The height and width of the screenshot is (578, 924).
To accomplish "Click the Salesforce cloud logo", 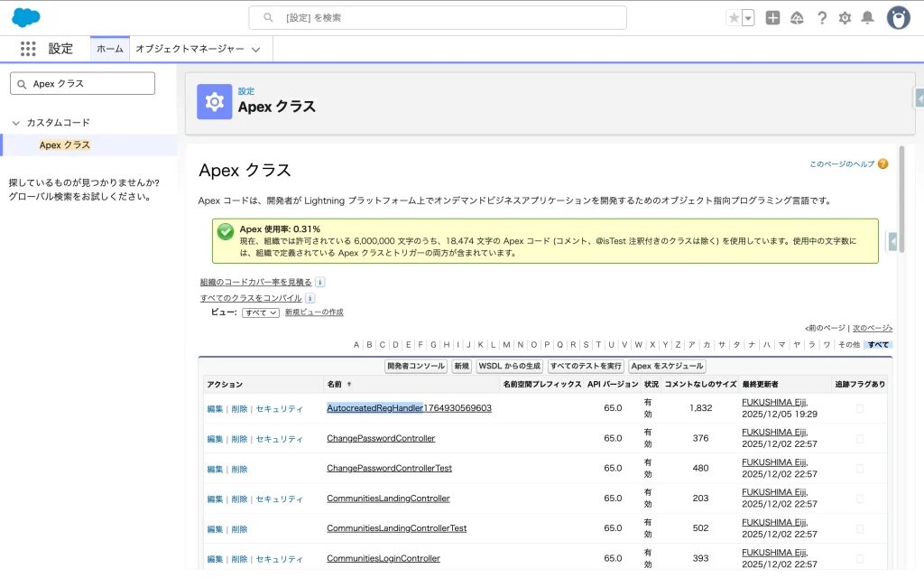I will click(26, 17).
